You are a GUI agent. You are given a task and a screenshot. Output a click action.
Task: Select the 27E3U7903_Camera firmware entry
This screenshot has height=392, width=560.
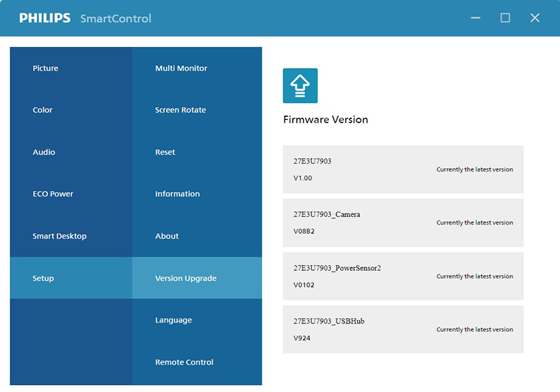pos(402,223)
